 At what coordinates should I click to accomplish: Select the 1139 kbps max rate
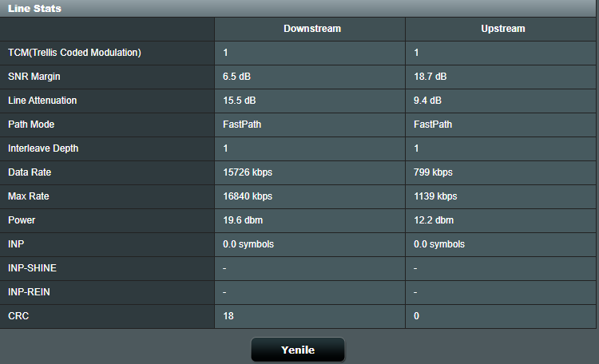(435, 196)
